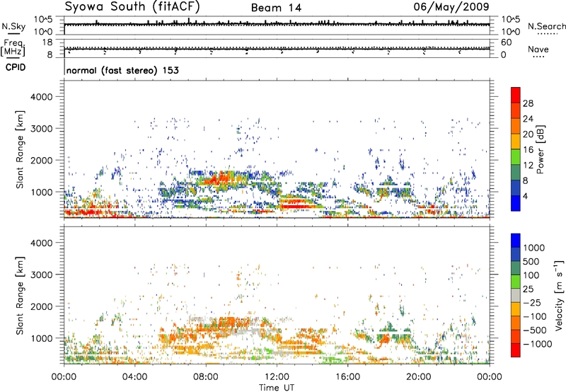
Task: Click 'Slant Range [km]' title of velocity panel
Action: 20,296
